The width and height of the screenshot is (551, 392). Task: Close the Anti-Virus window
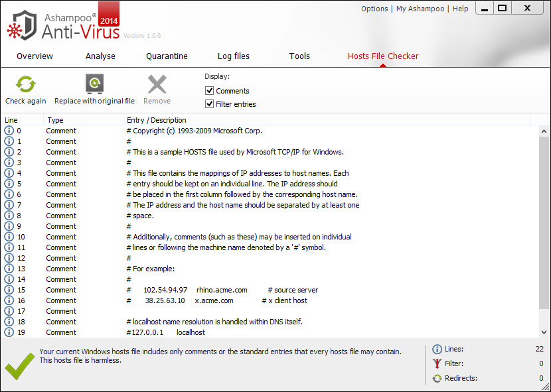[x=528, y=8]
